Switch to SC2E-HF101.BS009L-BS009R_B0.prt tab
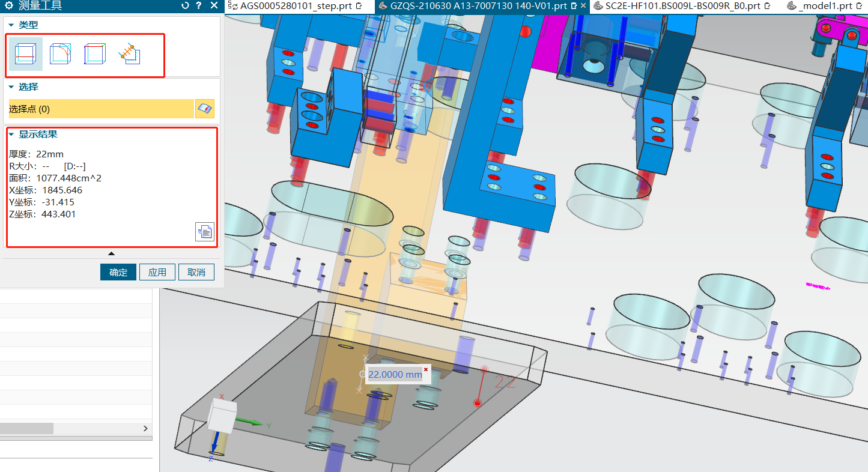This screenshot has height=472, width=868. (682, 6)
